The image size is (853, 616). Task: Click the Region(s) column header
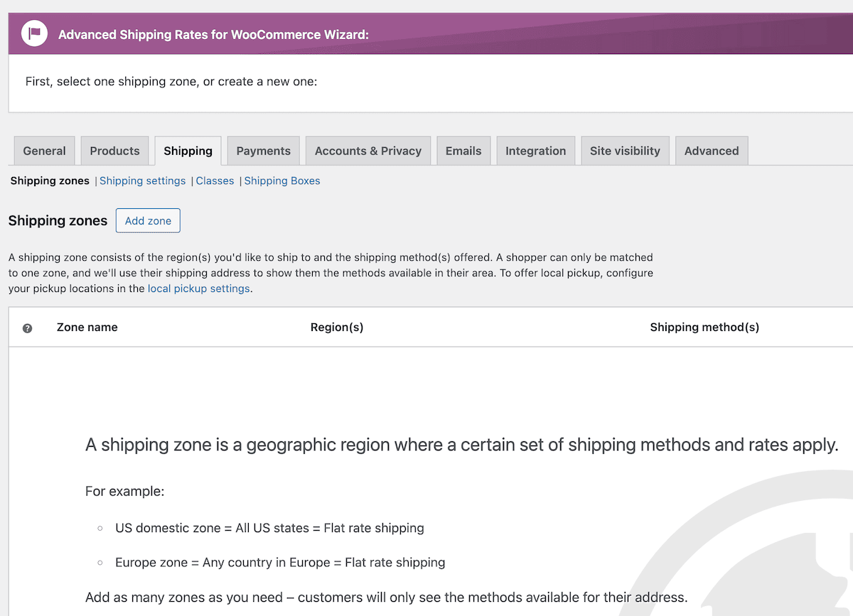337,328
